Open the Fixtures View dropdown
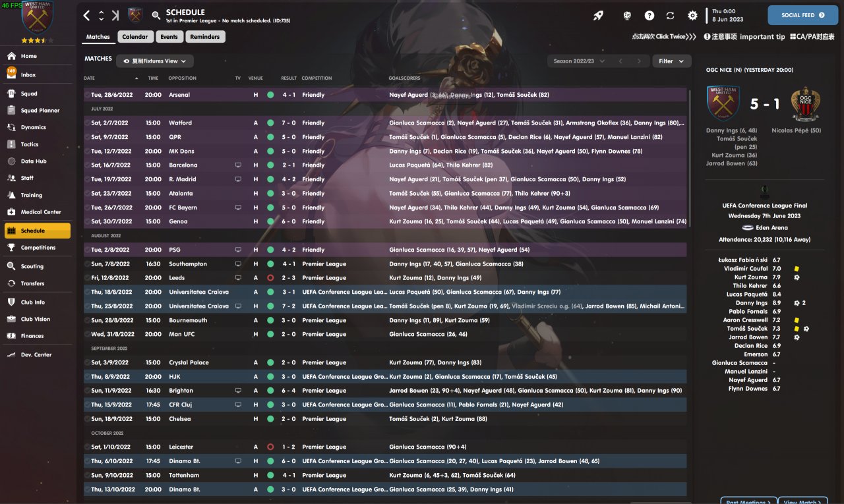This screenshot has width=844, height=504. pos(155,61)
